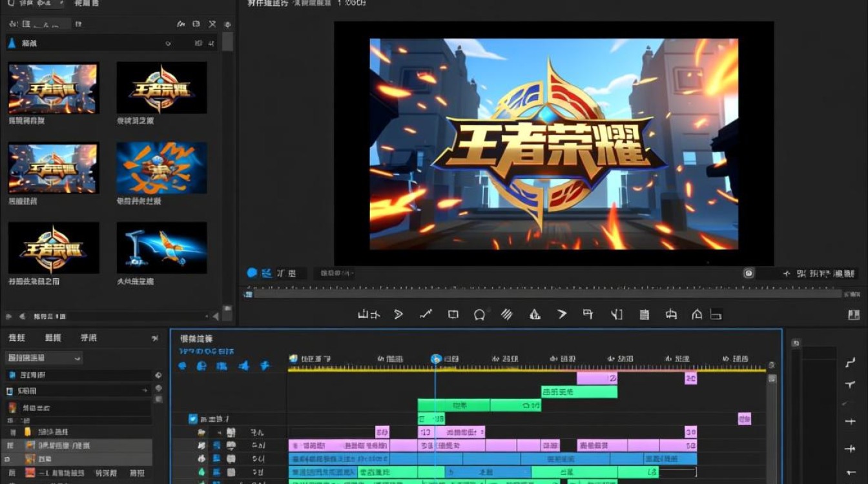The width and height of the screenshot is (868, 484).
Task: Select the first-row logo thumbnail on black background
Action: pyautogui.click(x=161, y=88)
